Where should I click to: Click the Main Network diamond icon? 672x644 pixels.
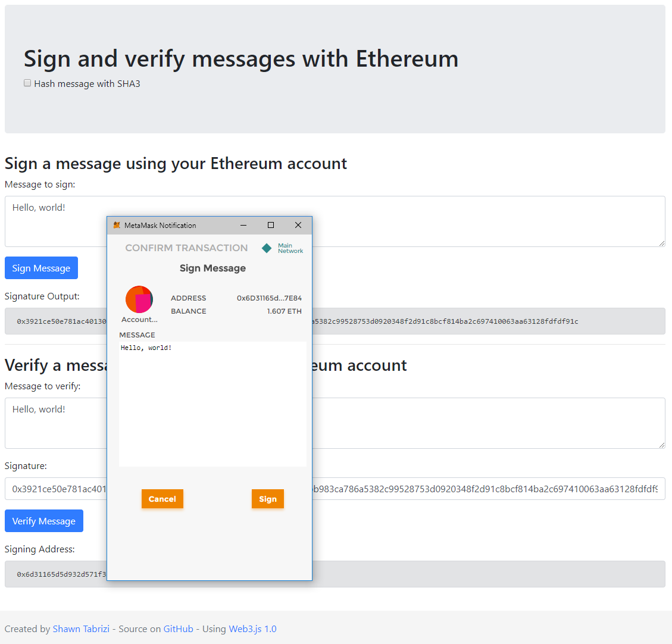point(266,248)
